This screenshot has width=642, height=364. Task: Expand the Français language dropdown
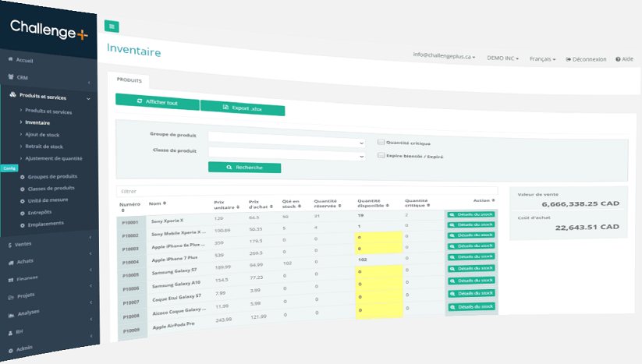pyautogui.click(x=542, y=58)
